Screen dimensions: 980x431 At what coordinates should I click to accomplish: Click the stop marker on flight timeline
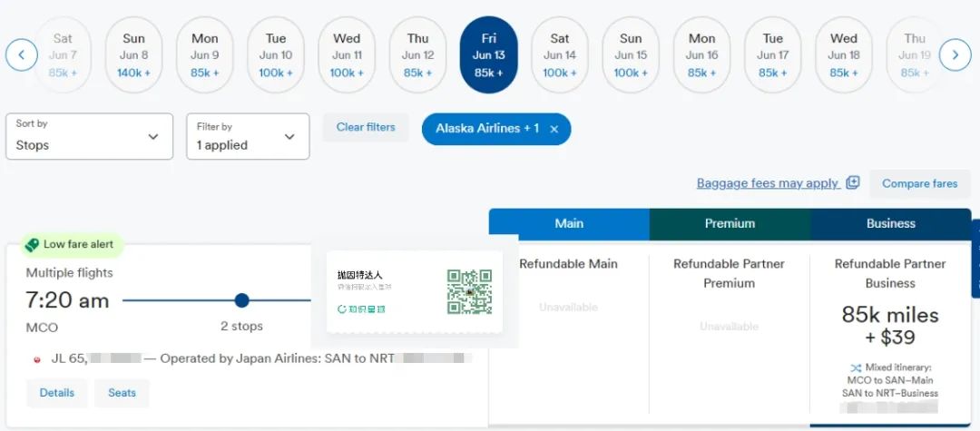[x=241, y=300]
